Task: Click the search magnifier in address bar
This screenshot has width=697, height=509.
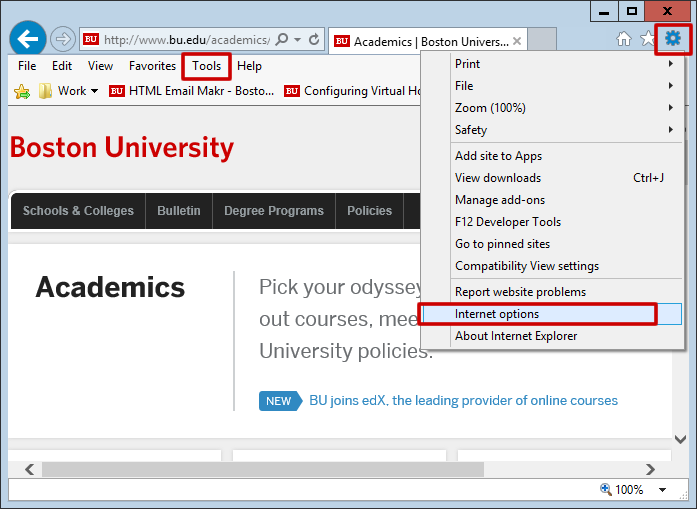Action: 281,40
